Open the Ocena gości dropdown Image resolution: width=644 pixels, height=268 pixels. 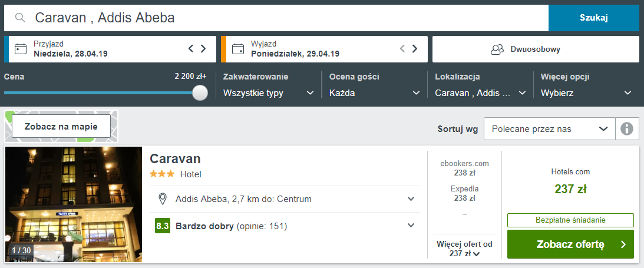coord(375,93)
